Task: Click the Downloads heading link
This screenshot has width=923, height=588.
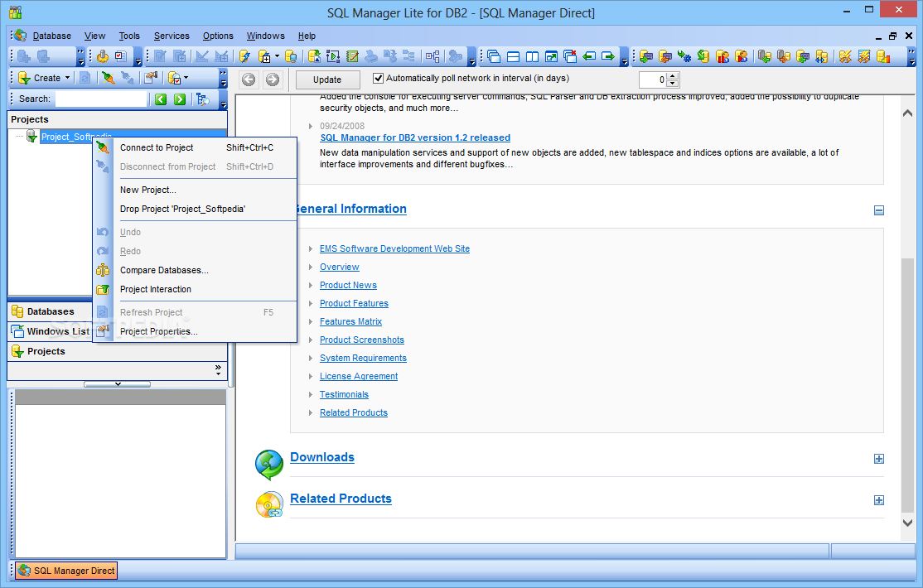Action: pos(322,457)
